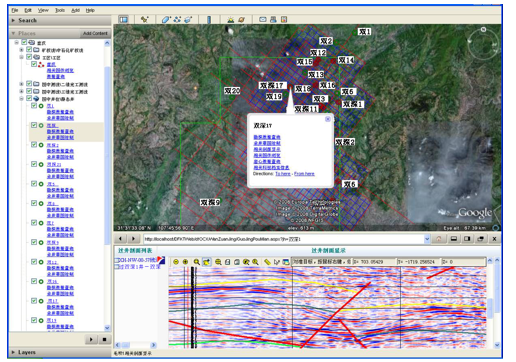The image size is (516, 362).
Task: Collapse the blue layered-globe folder tree node
Action: (22, 99)
